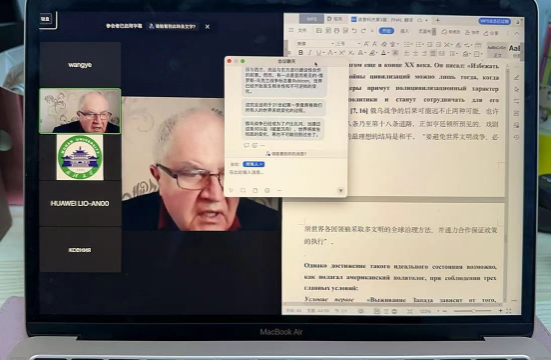Select the blue Home ribbon tab
The width and height of the screenshot is (552, 360).
click(386, 31)
